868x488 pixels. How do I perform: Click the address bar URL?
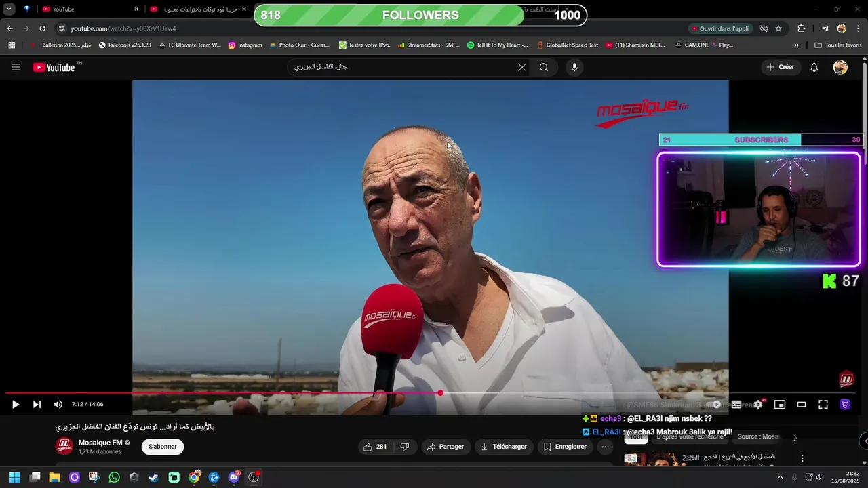pos(123,28)
